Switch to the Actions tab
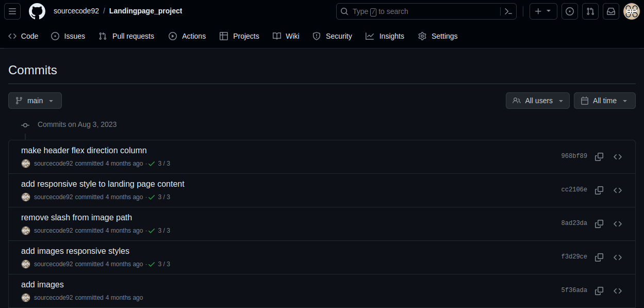Image resolution: width=644 pixels, height=308 pixels. click(187, 36)
